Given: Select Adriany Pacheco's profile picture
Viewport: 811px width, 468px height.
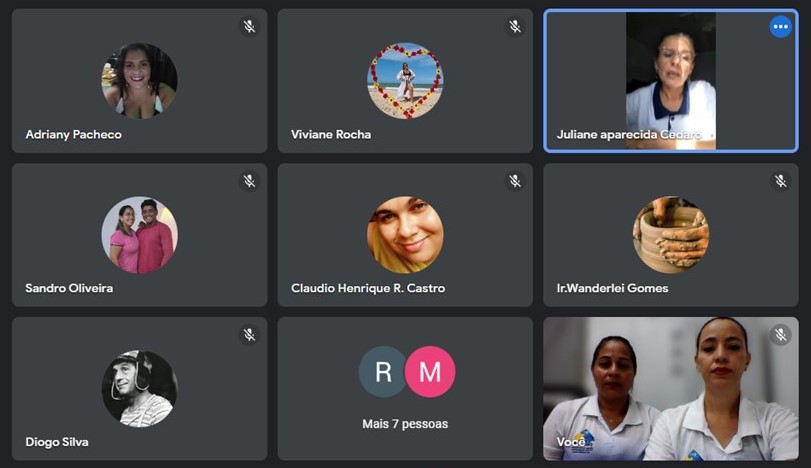Looking at the screenshot, I should click(140, 81).
